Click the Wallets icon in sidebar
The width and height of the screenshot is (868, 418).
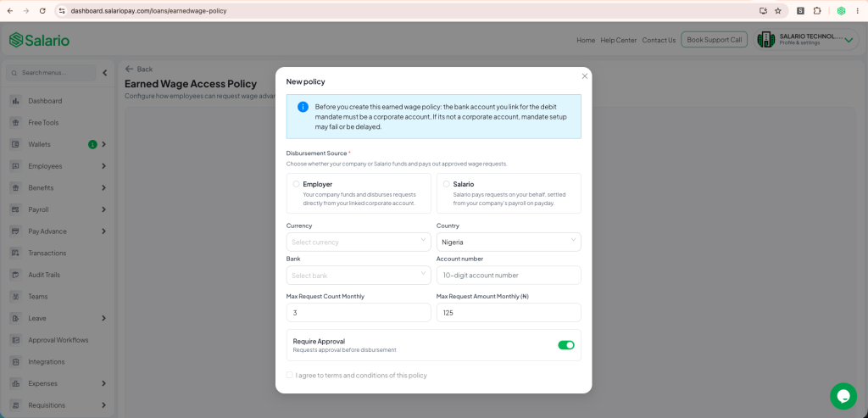16,144
